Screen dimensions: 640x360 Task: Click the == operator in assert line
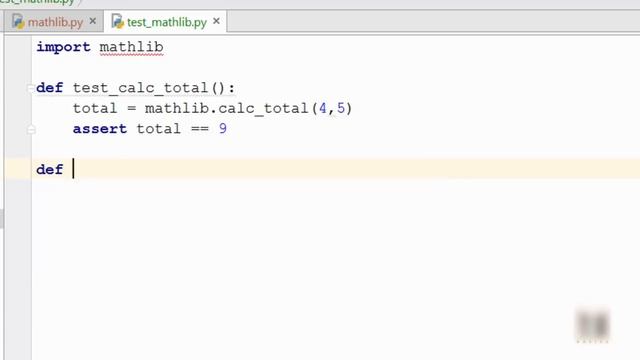200,129
